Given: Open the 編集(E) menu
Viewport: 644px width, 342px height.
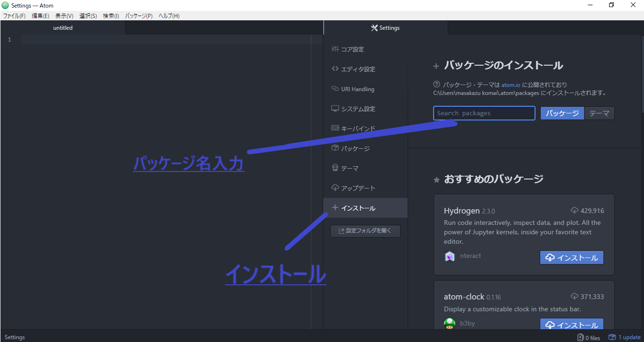Looking at the screenshot, I should coord(40,16).
